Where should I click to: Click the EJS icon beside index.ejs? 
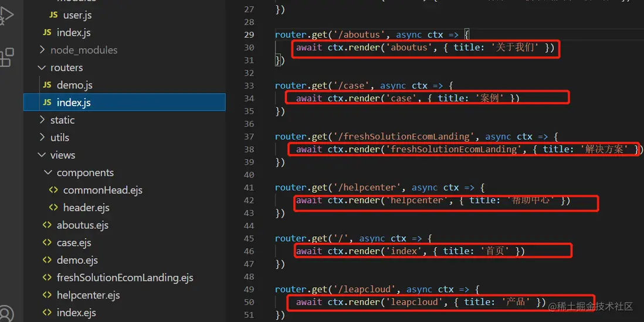48,313
